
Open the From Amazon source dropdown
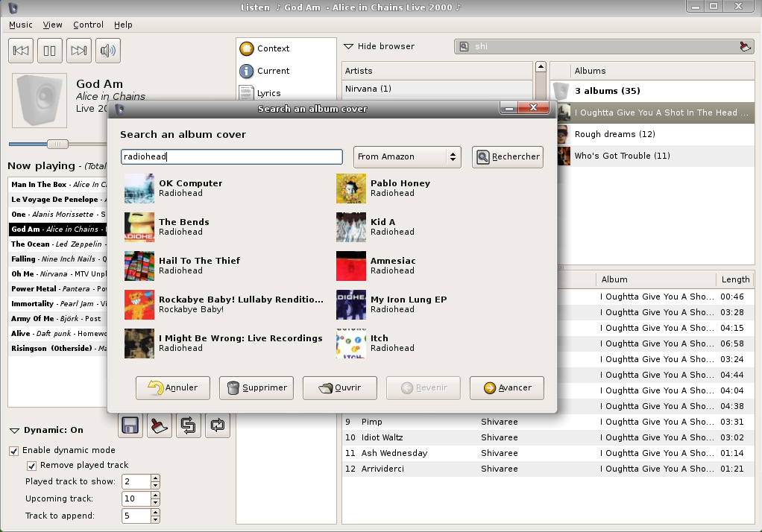(x=407, y=157)
